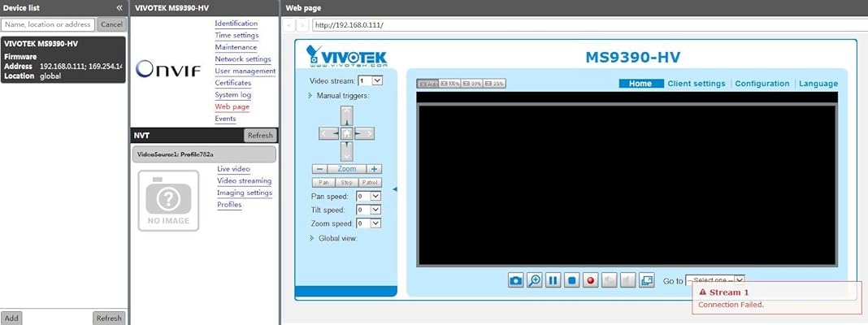Open the Home tab
The image size is (868, 325).
pos(640,84)
